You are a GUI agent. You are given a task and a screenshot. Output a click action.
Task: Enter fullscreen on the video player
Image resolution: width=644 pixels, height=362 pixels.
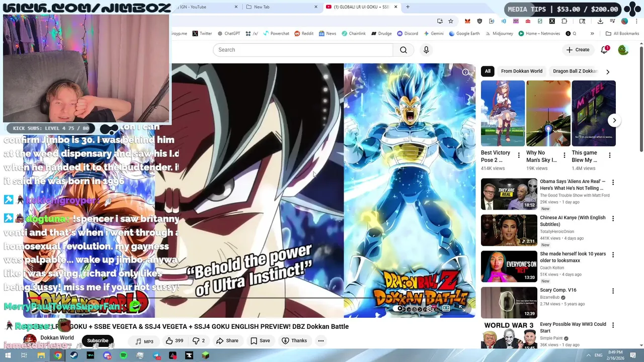click(x=461, y=309)
